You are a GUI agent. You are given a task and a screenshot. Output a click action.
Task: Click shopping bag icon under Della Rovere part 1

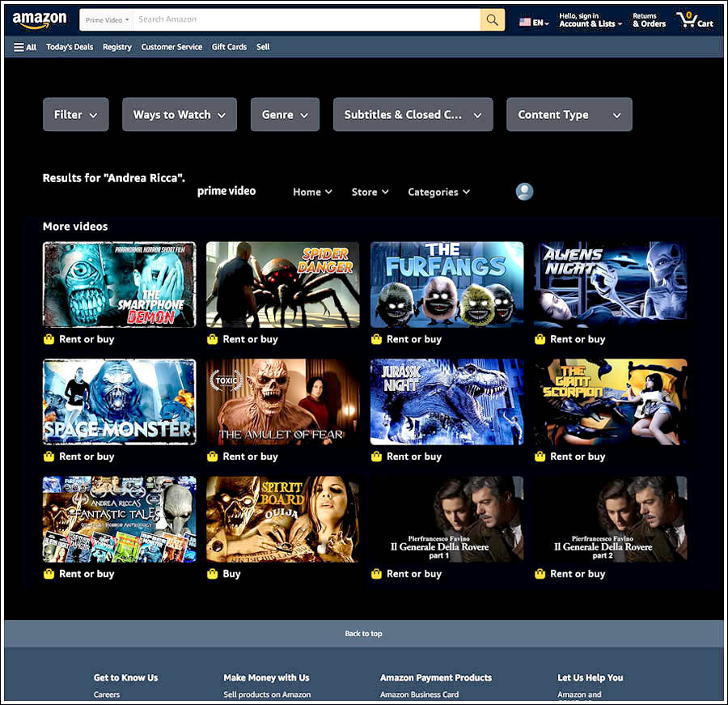[376, 574]
